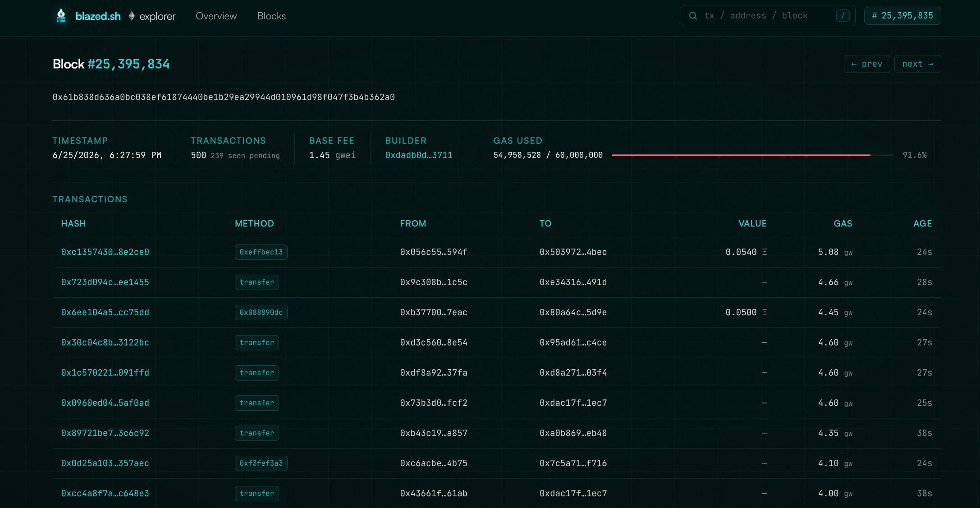Click the AGE column header

923,224
